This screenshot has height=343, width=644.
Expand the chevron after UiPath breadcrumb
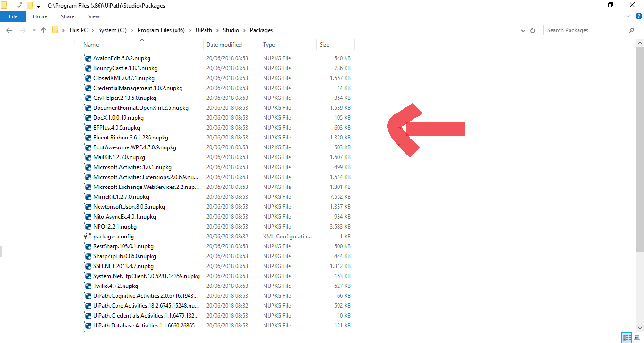point(217,30)
